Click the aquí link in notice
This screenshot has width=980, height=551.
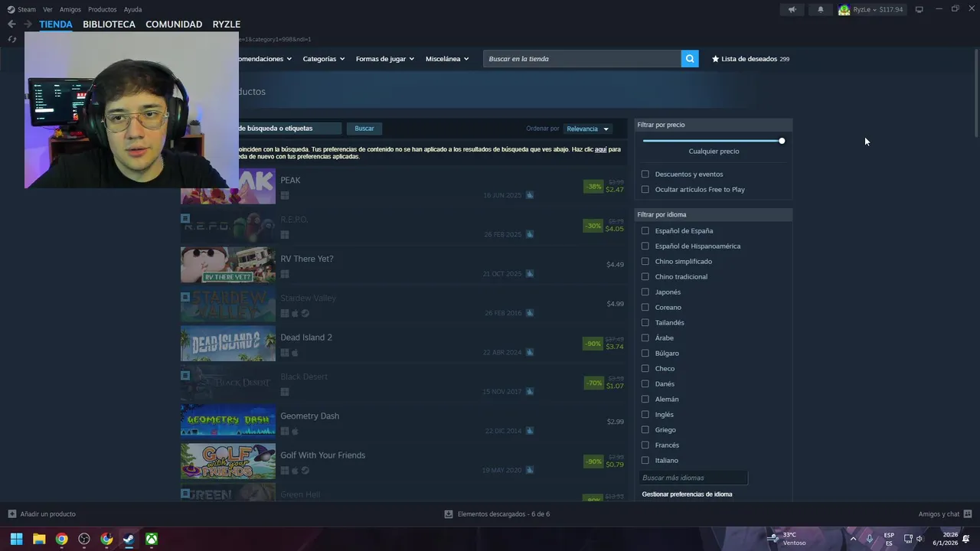click(601, 149)
